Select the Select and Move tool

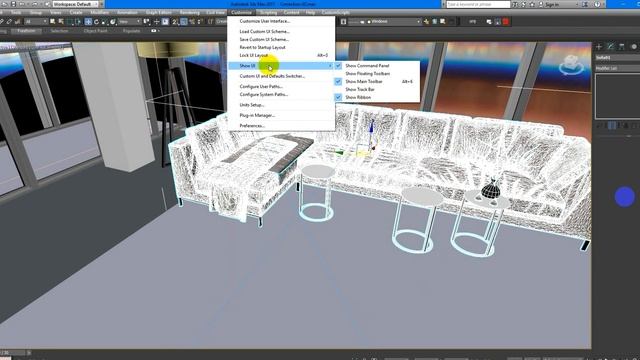pyautogui.click(x=88, y=22)
